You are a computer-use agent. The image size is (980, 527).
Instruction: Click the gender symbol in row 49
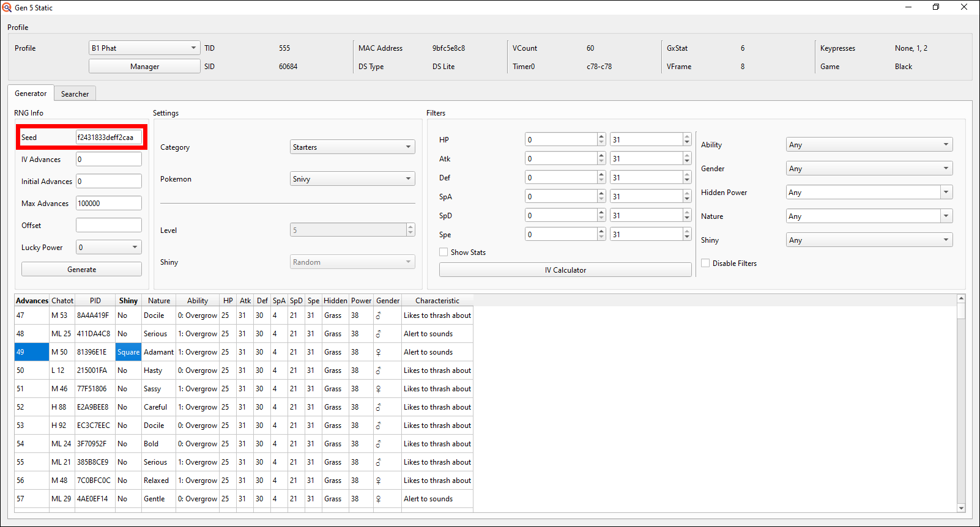378,352
